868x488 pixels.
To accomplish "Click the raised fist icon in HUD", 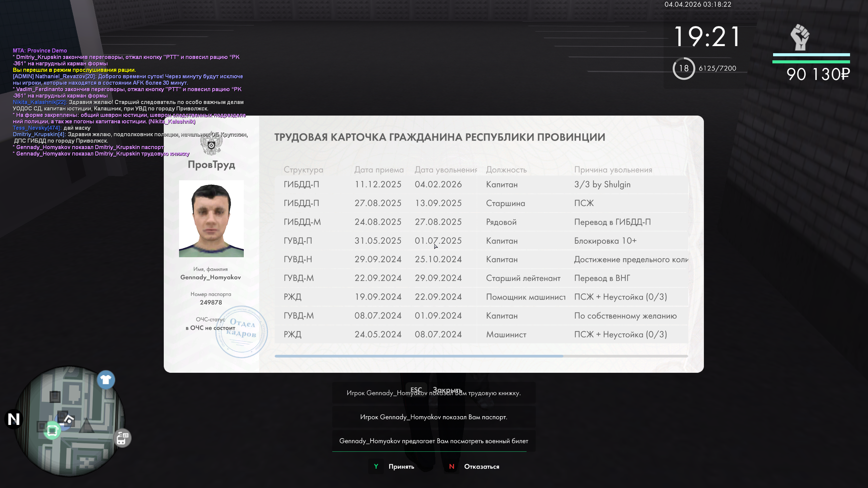I will [x=800, y=37].
